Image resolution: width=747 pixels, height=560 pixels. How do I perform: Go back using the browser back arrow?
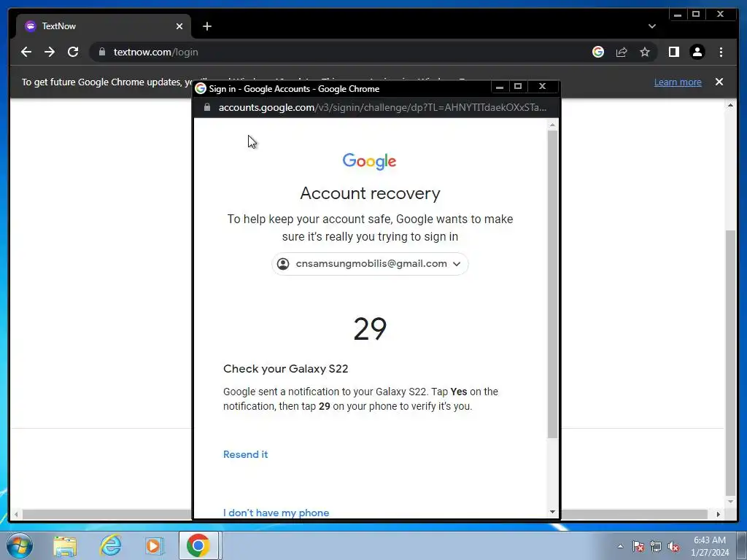point(26,52)
